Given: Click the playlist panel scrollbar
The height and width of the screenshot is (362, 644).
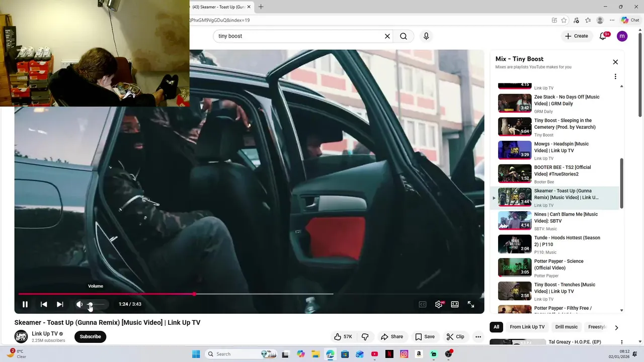Looking at the screenshot, I should pos(621,184).
